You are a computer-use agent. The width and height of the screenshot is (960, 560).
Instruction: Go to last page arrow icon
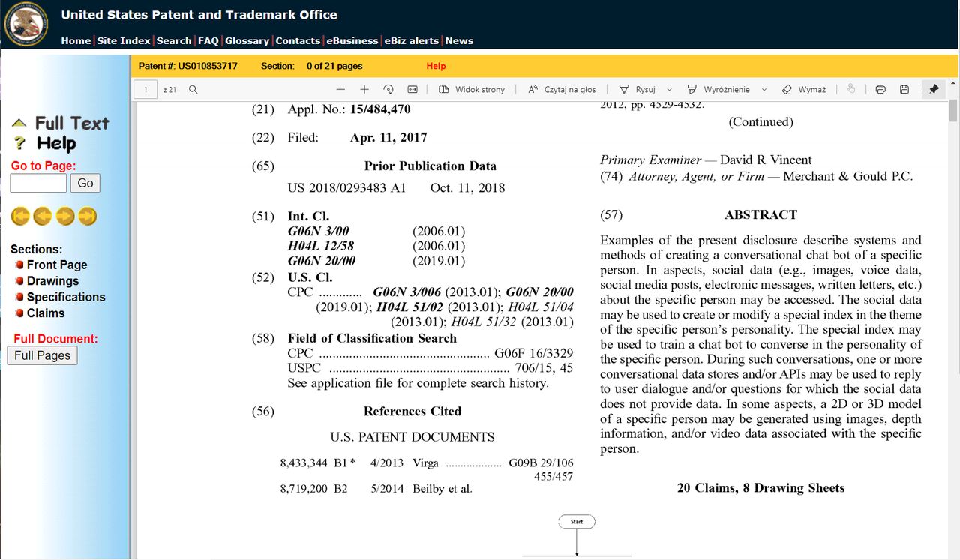pyautogui.click(x=88, y=217)
